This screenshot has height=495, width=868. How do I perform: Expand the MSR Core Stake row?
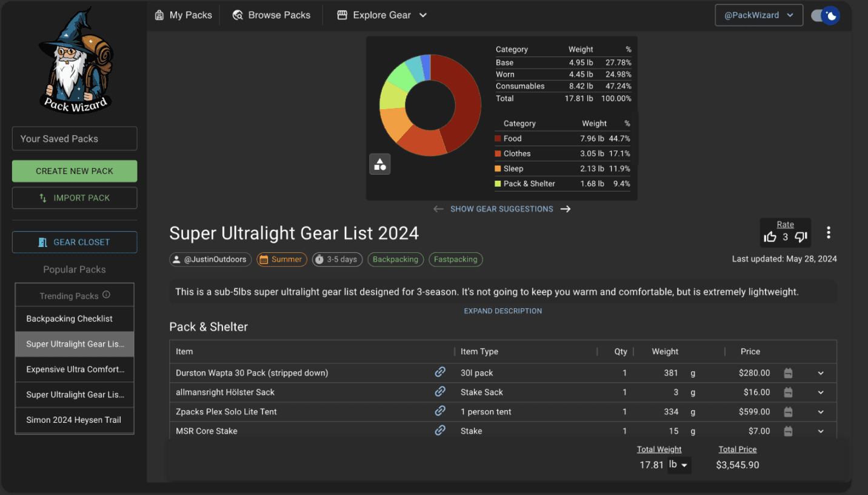(821, 431)
